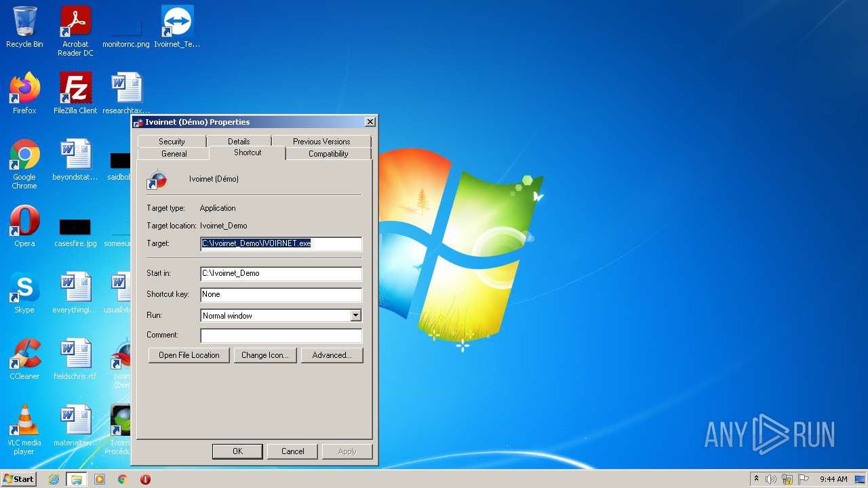
Task: Switch to the Compatibility tab
Action: (x=328, y=154)
